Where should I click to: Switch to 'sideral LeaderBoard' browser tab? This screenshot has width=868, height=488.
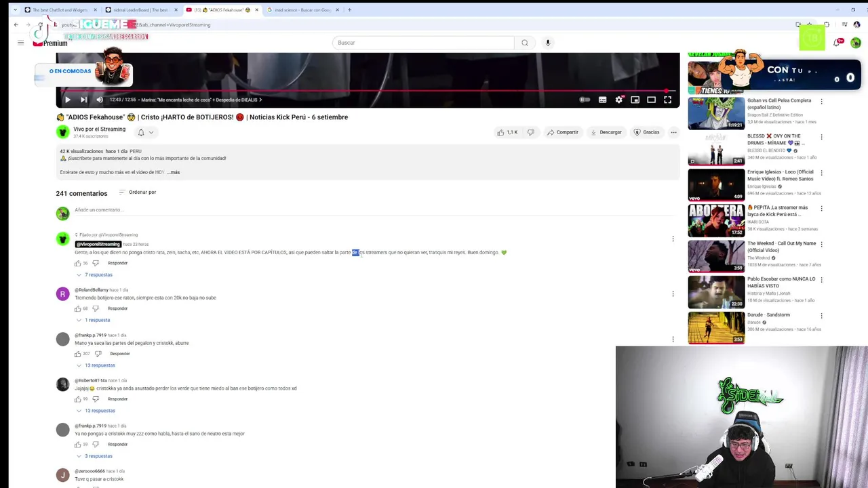[x=140, y=9]
